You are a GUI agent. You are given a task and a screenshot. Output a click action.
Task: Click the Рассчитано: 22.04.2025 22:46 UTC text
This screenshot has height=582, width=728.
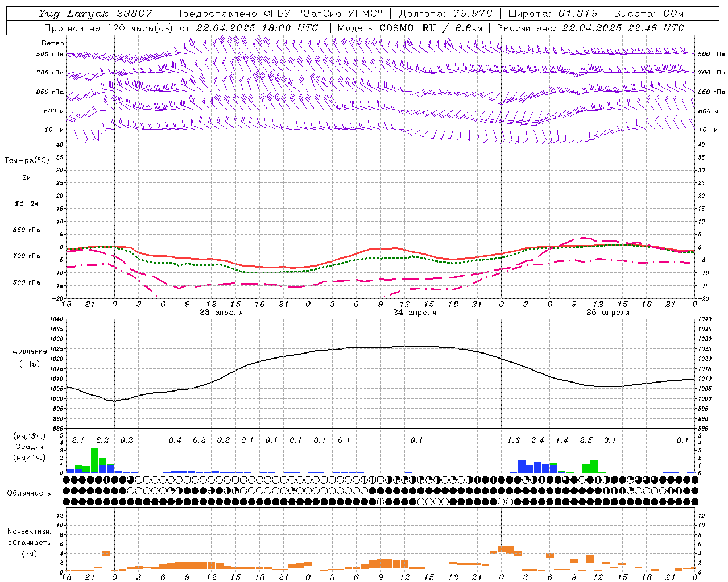pos(590,28)
